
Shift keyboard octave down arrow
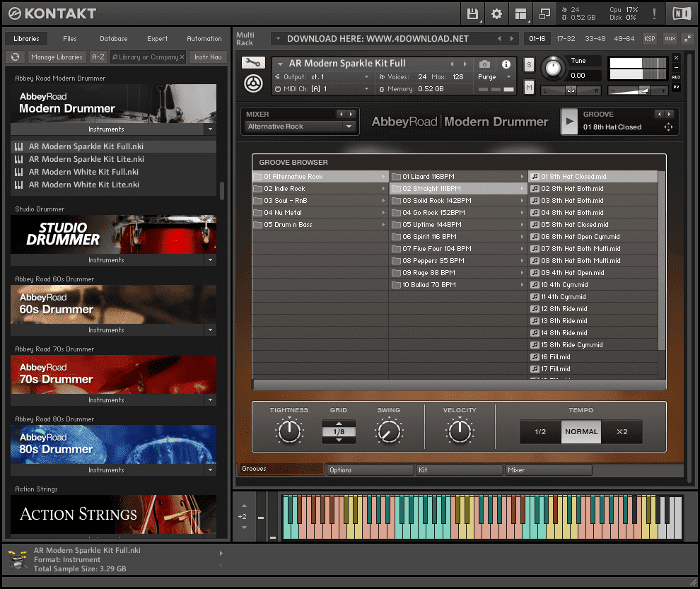coord(244,527)
